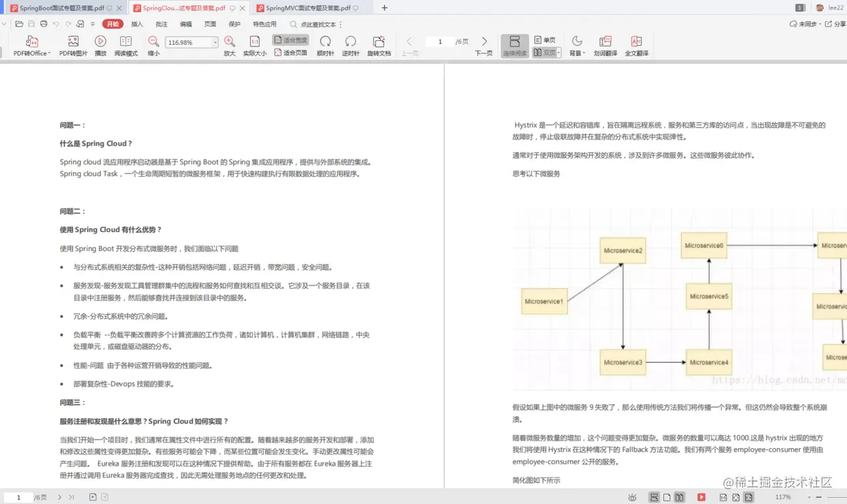Click the print icon in quick access bar
Screen dimensions: 847x504
tap(44, 24)
